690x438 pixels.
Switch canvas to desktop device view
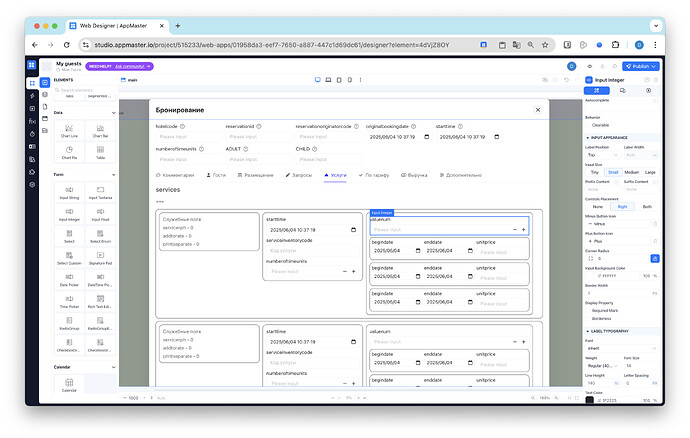[317, 80]
